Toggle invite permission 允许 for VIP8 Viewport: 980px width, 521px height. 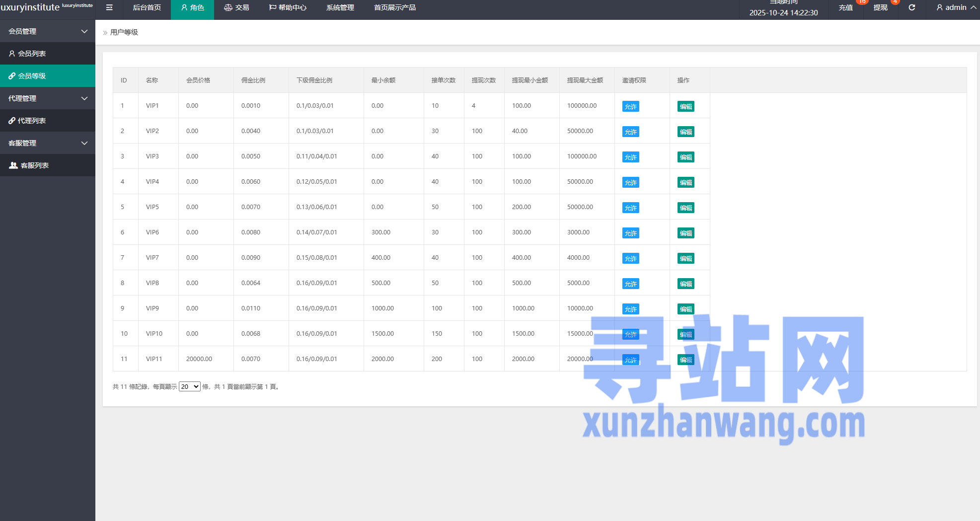point(630,284)
